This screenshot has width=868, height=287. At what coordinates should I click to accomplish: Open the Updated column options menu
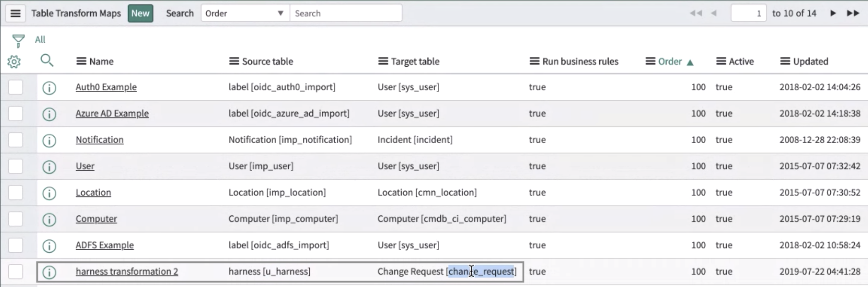[x=785, y=61]
